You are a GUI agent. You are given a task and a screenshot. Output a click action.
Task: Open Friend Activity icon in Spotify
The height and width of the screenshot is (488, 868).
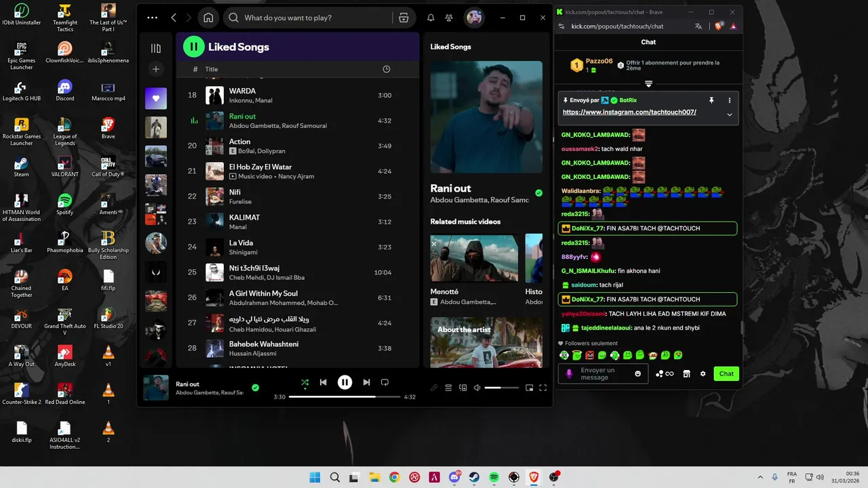[x=449, y=18]
